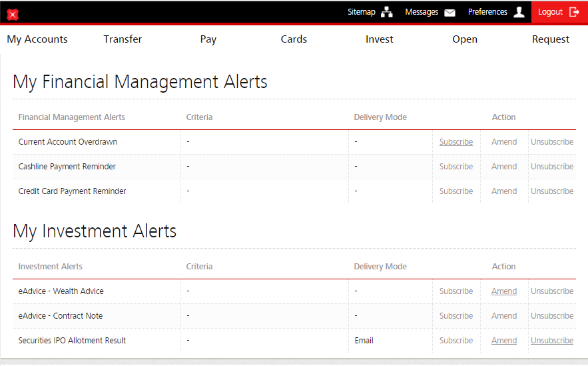The height and width of the screenshot is (366, 588).
Task: Click the Logout button text
Action: [550, 12]
